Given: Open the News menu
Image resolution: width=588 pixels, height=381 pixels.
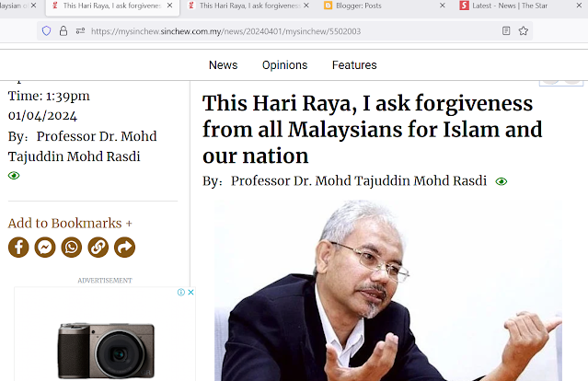Looking at the screenshot, I should coord(223,64).
